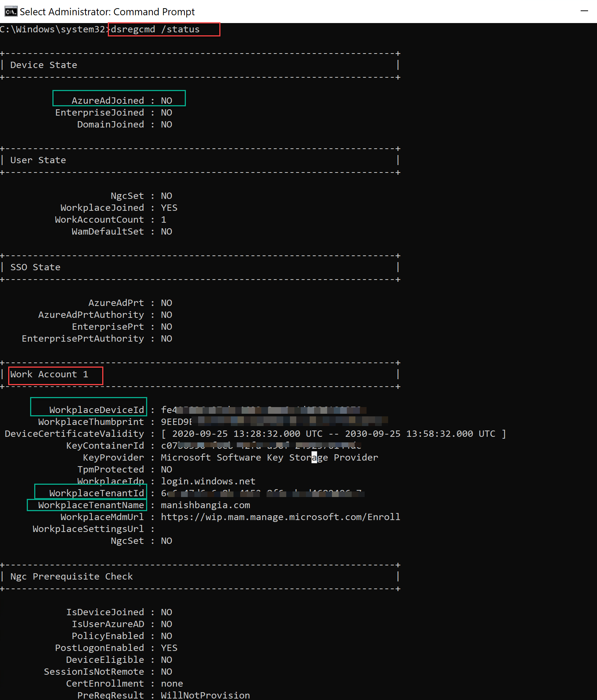Minimize the Command Prompt window
This screenshot has width=597, height=700.
point(584,11)
